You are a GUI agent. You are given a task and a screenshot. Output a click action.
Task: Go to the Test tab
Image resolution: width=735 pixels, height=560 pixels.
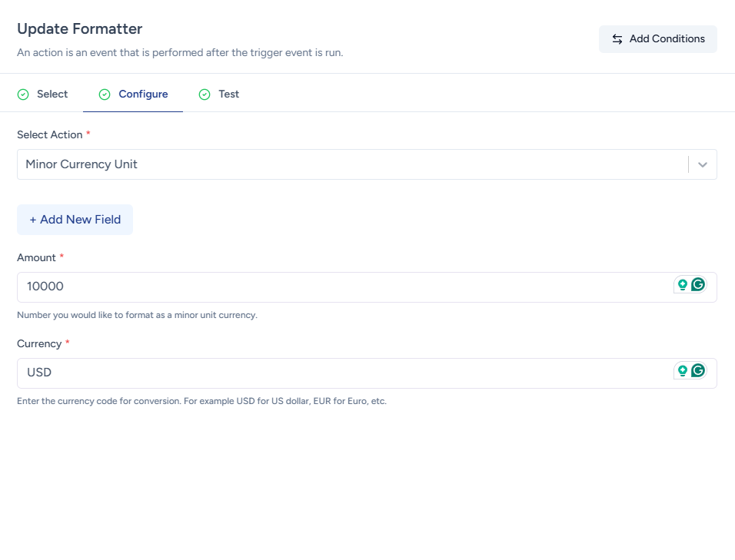228,94
